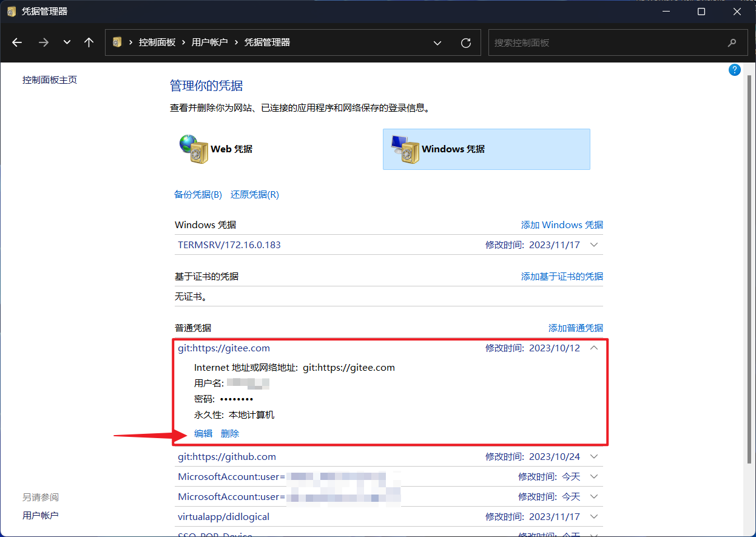
Task: Click the search magnifier icon
Action: coord(732,42)
